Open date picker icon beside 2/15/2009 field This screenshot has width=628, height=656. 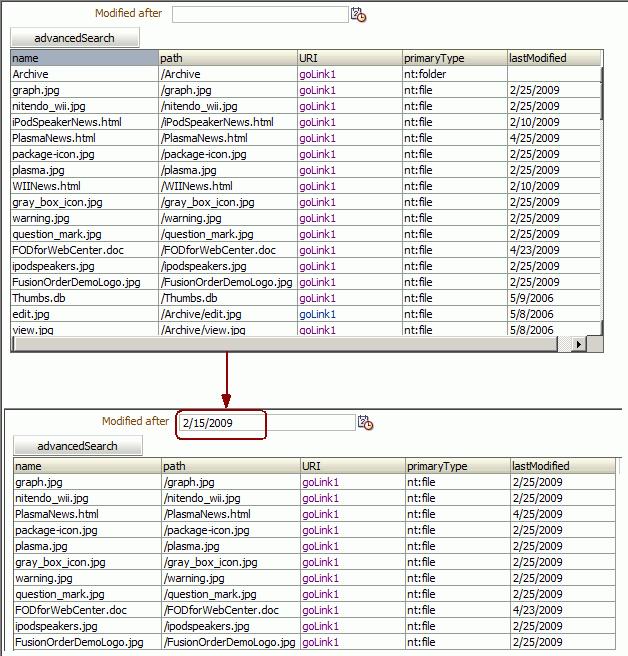point(365,423)
